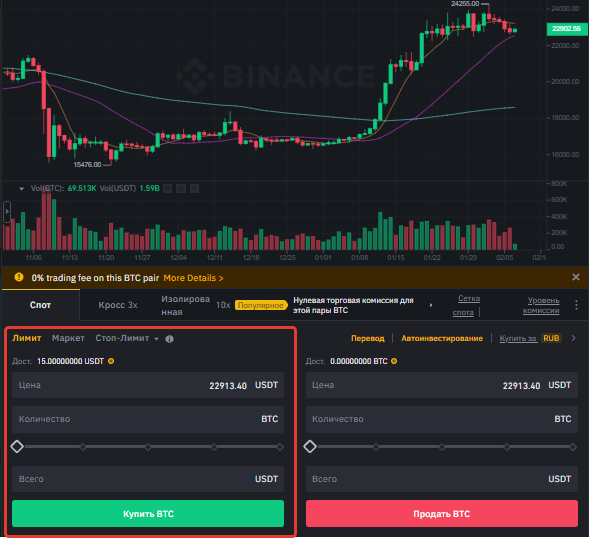
Task: Click the Vol(USDT) 1.59B value
Action: point(150,188)
